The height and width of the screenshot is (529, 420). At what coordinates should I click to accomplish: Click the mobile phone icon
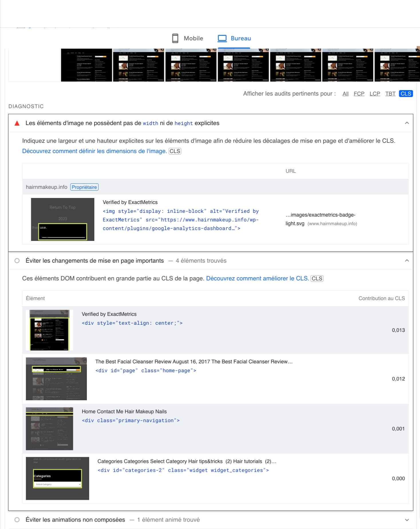click(x=175, y=38)
